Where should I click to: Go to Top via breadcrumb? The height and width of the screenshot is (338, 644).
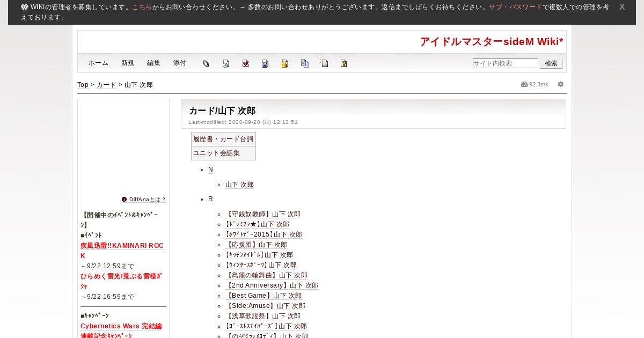(83, 85)
